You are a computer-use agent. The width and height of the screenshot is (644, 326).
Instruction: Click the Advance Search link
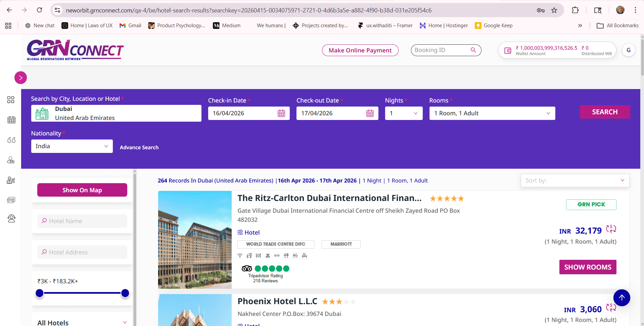[139, 147]
